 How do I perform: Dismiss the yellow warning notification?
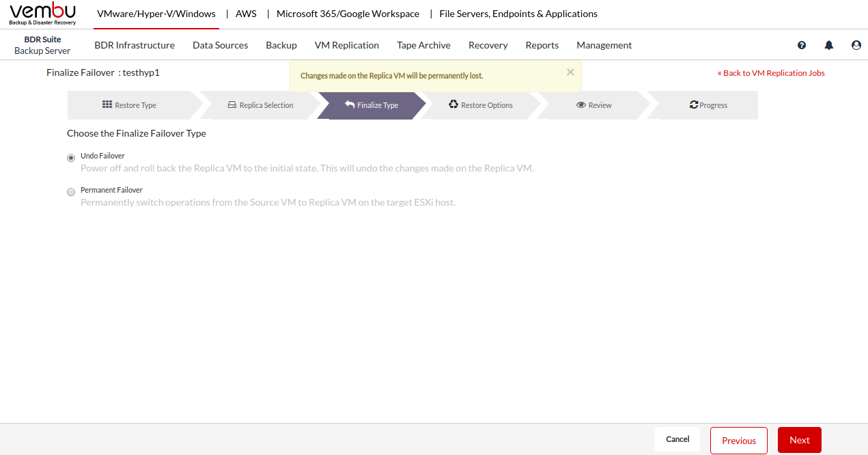pyautogui.click(x=570, y=72)
